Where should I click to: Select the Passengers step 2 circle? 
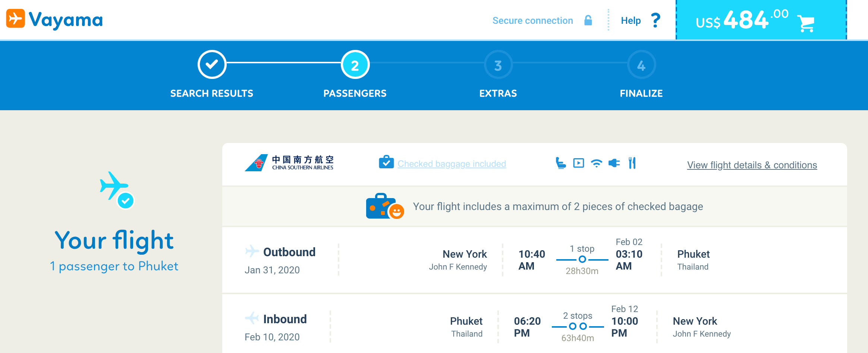pos(355,65)
